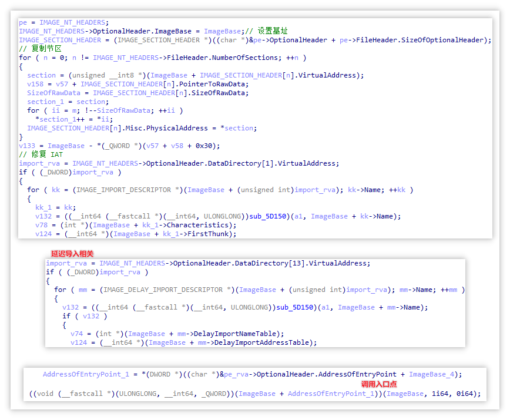Image resolution: width=510 pixels, height=420 pixels.
Task: Click the 'v158 = v57 +' PointerToRawData line
Action: coord(137,84)
